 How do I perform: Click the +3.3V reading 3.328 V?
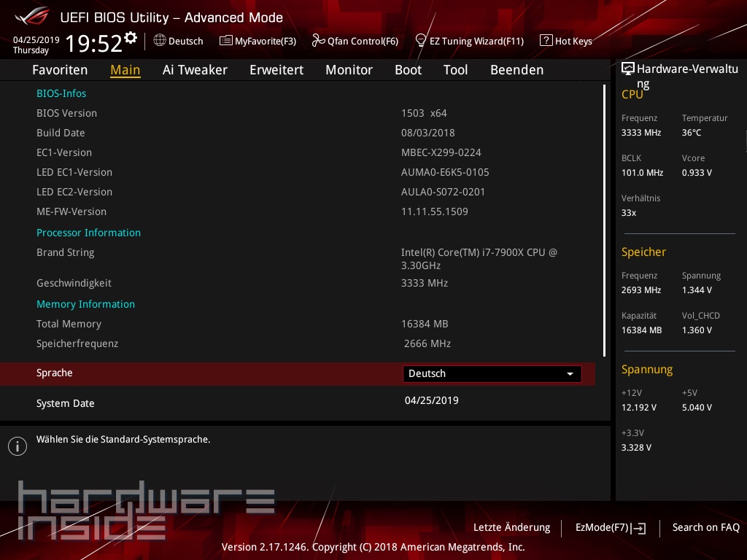click(x=636, y=448)
